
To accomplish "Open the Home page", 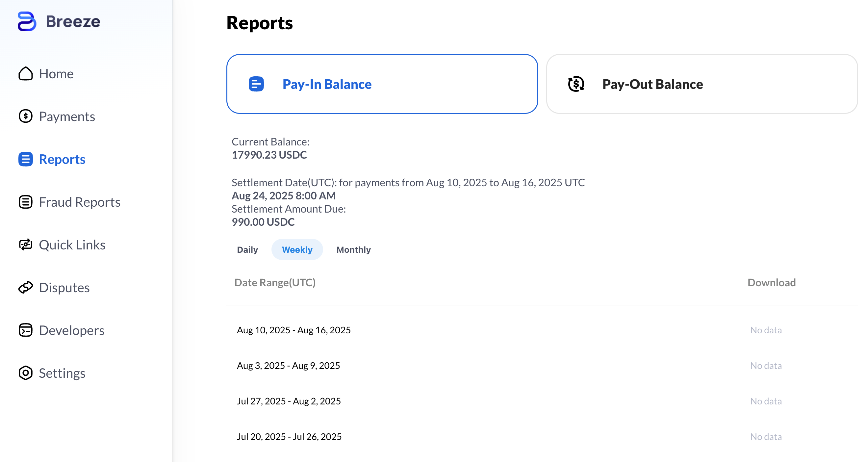I will click(56, 74).
